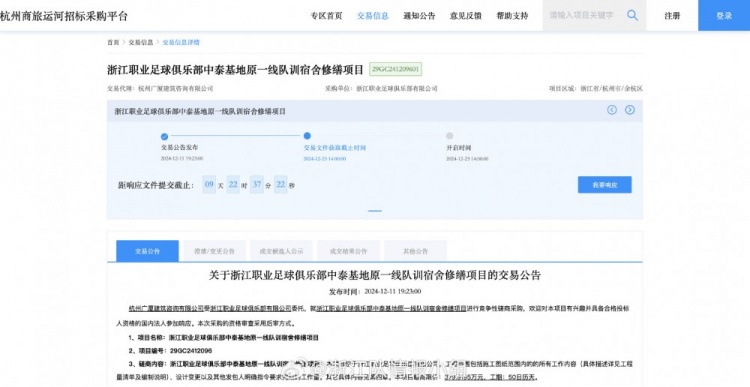
Task: Click 首页 in the breadcrumb
Action: pos(113,42)
